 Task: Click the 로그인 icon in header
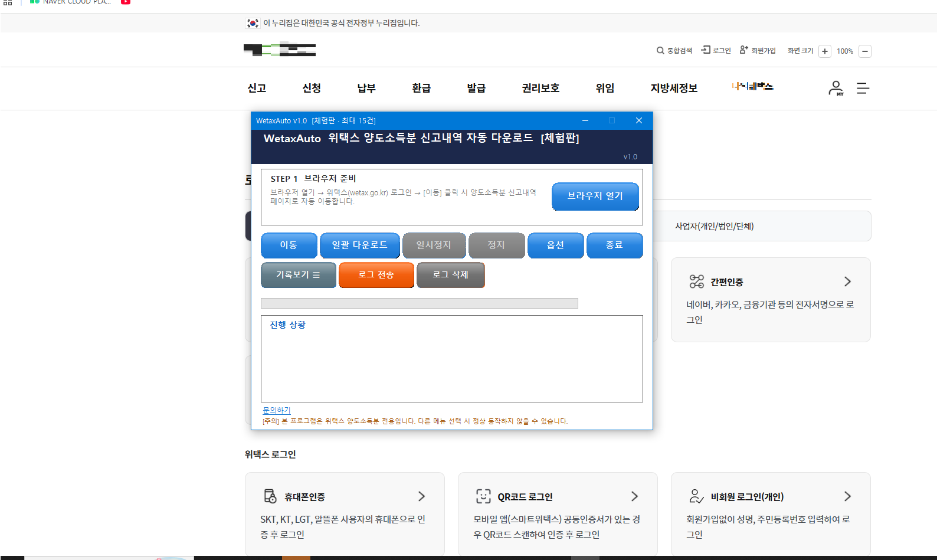point(706,50)
